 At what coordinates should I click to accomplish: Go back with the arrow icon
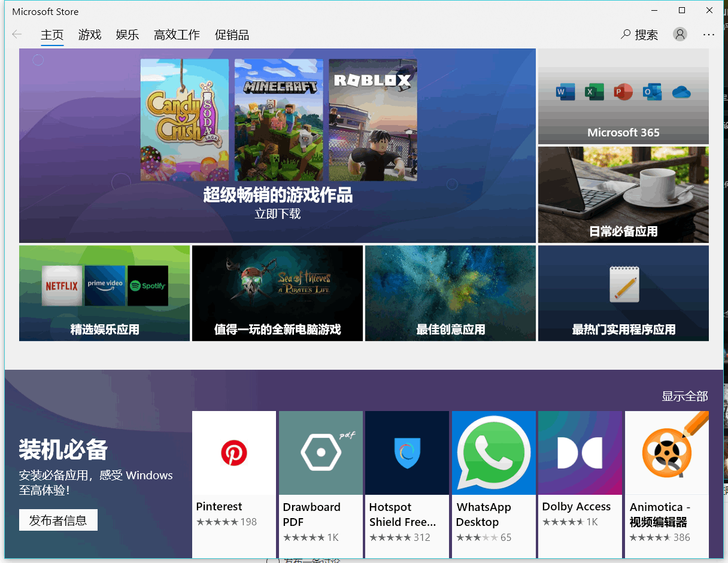pos(17,35)
